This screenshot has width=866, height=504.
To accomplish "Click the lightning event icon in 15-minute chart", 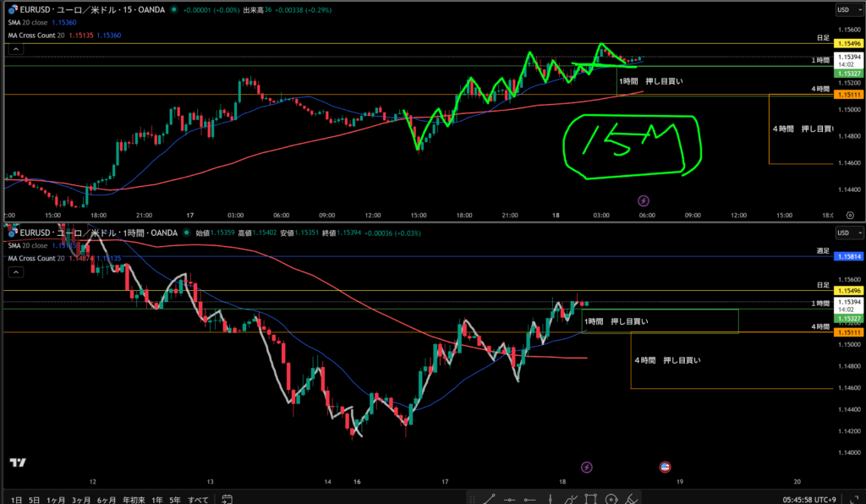I will click(x=643, y=200).
